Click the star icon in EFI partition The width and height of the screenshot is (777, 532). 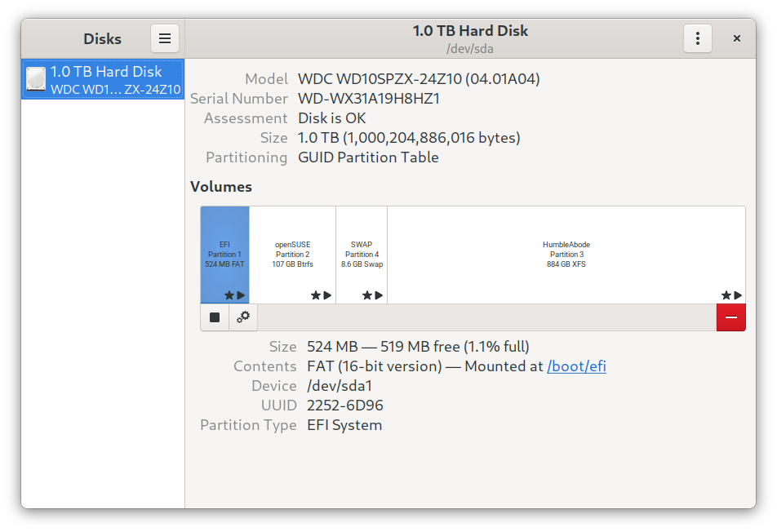[x=229, y=295]
